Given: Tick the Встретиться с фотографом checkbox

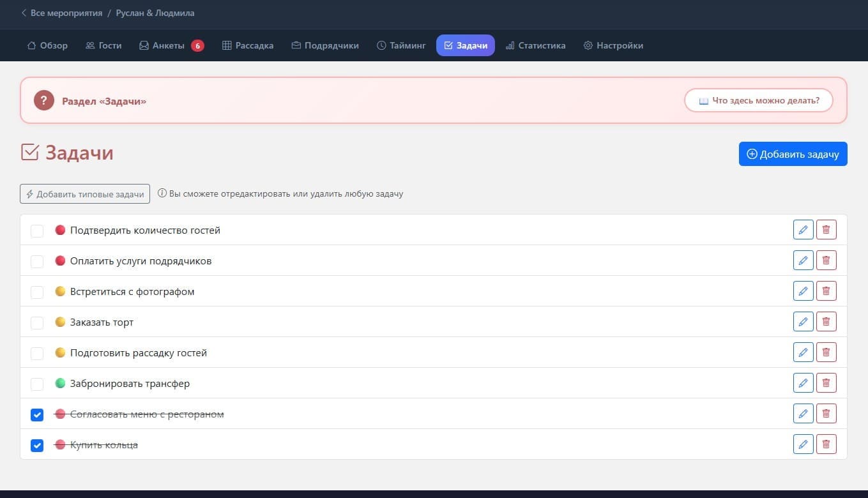Looking at the screenshot, I should click(37, 292).
